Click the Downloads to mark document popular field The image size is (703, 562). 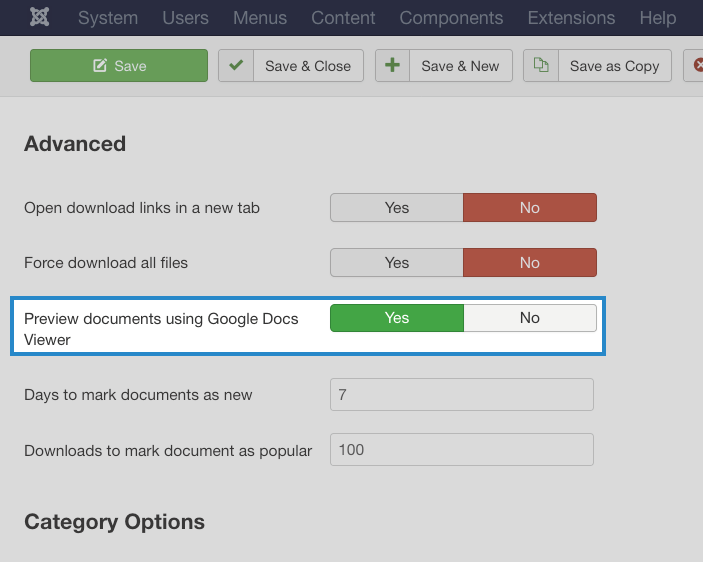pos(462,450)
